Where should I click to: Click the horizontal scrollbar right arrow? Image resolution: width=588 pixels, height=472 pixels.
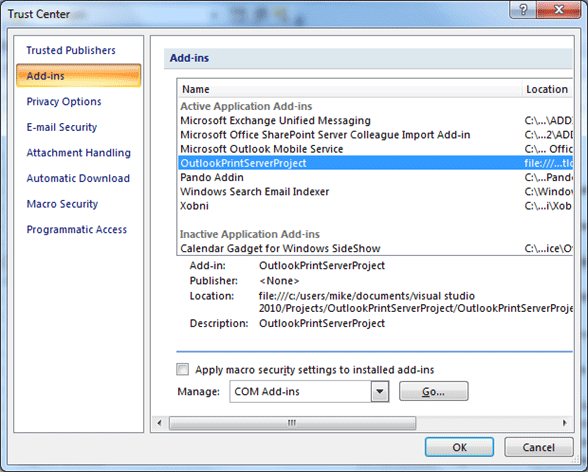[x=564, y=423]
